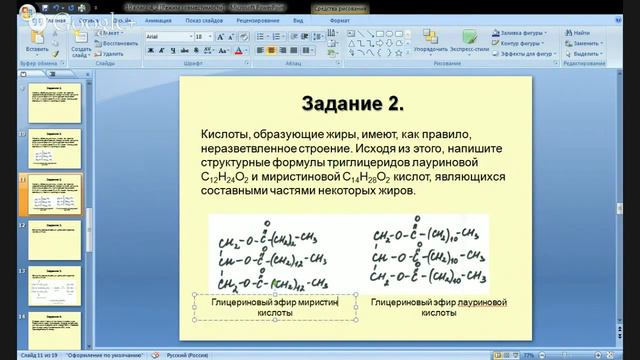
Task: Open Шрифт group dialog launcher
Action: (x=247, y=63)
